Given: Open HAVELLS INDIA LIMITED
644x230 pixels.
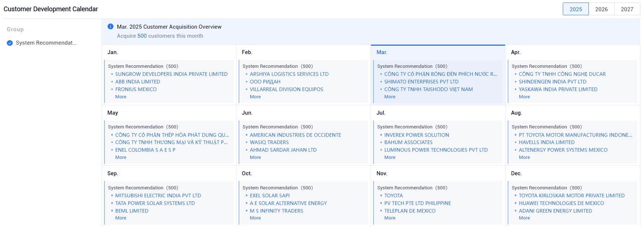Looking at the screenshot, I should click(x=547, y=142).
